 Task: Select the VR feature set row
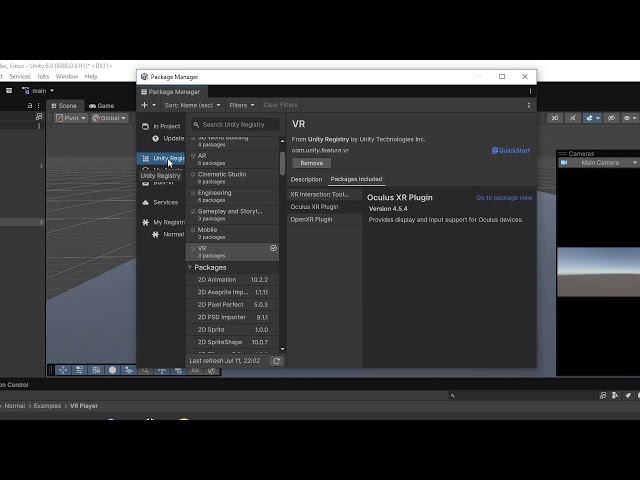[x=232, y=252]
